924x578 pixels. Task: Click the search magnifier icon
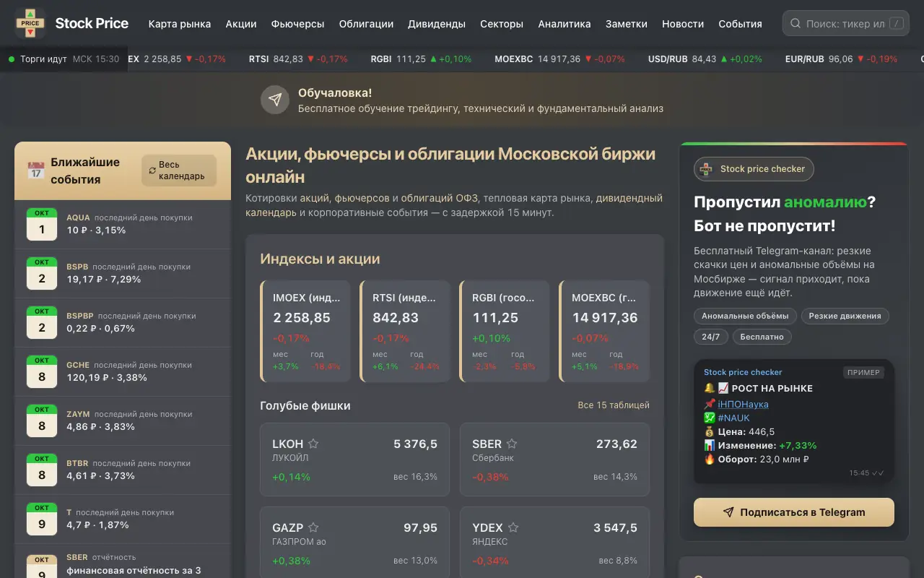click(x=796, y=24)
